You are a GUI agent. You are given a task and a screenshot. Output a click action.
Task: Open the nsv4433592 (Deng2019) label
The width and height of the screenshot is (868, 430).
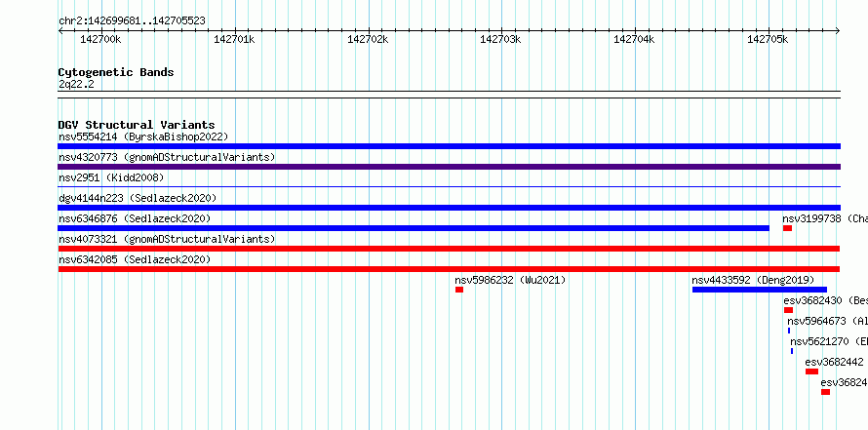point(753,280)
